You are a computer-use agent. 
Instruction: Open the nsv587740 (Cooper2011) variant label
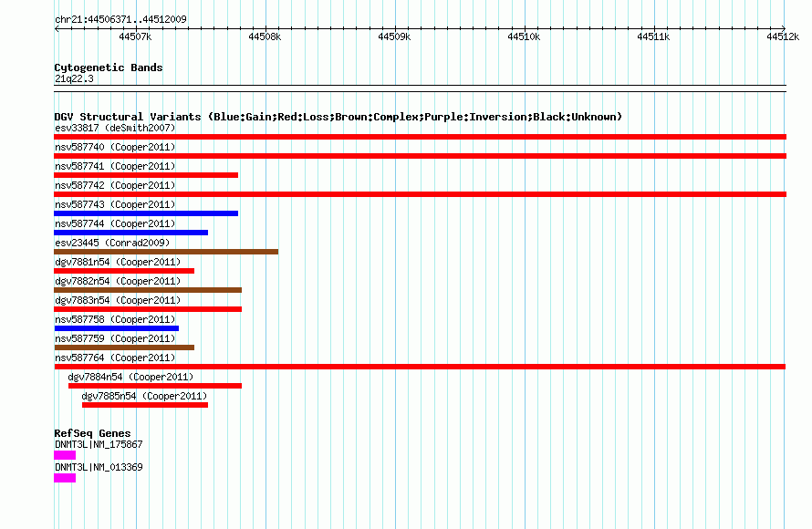click(x=115, y=147)
